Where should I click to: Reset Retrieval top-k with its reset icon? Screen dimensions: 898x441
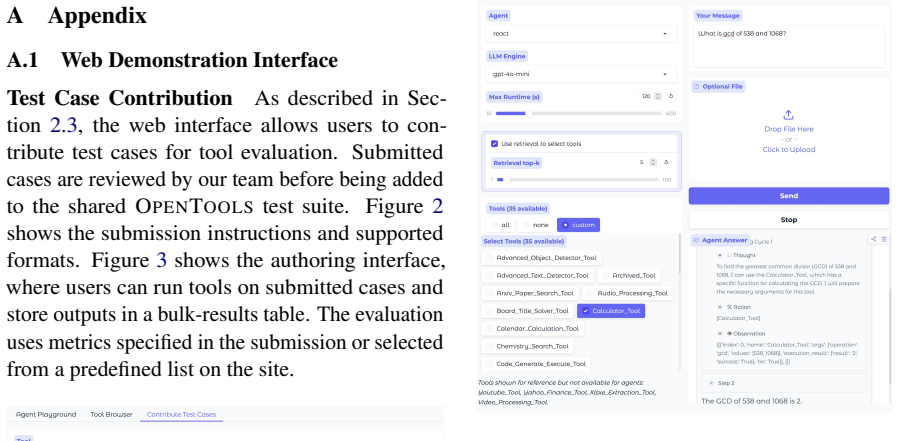(666, 163)
